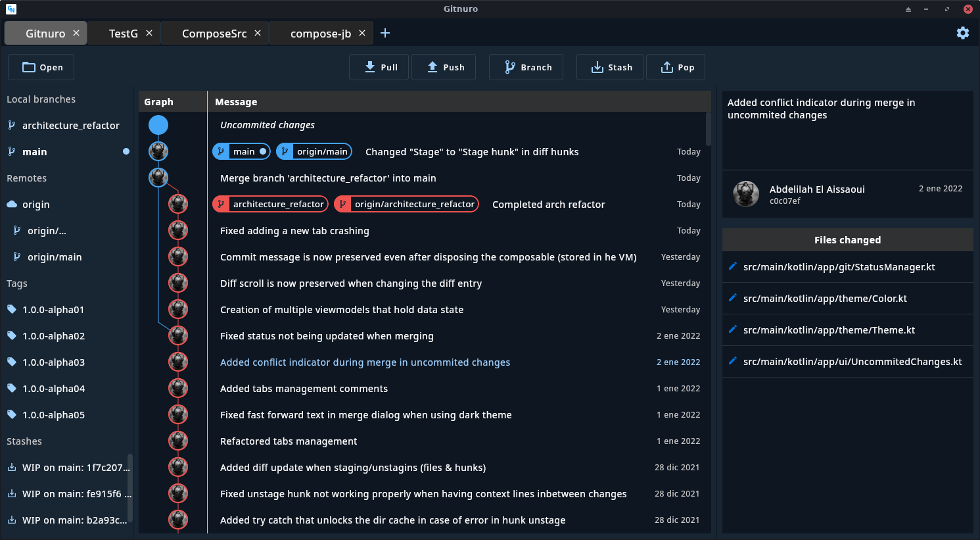This screenshot has height=540, width=980.
Task: Click pencil icon beside Theme.kt
Action: (x=733, y=329)
